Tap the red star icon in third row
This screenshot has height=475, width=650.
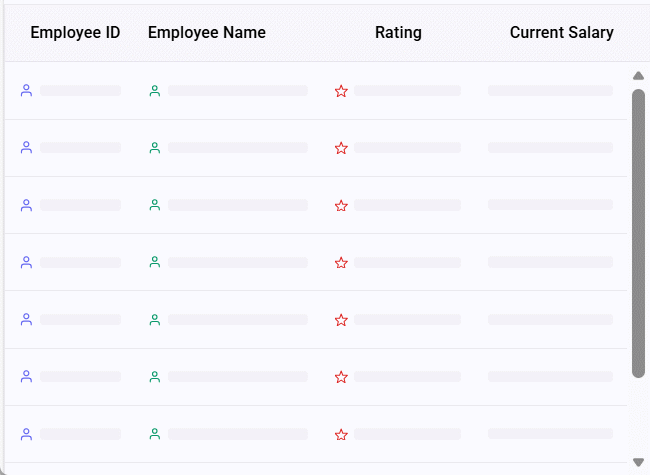tap(341, 206)
